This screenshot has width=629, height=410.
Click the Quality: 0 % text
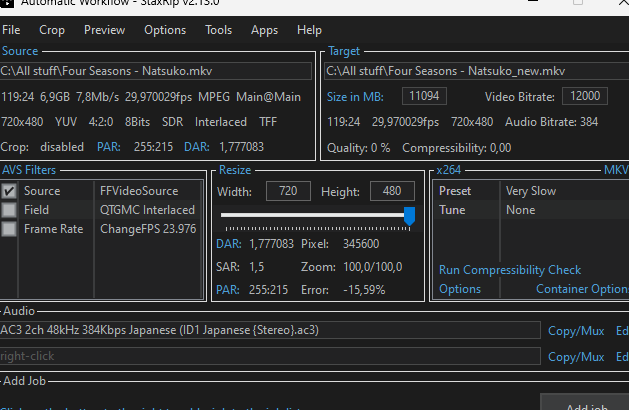(358, 148)
